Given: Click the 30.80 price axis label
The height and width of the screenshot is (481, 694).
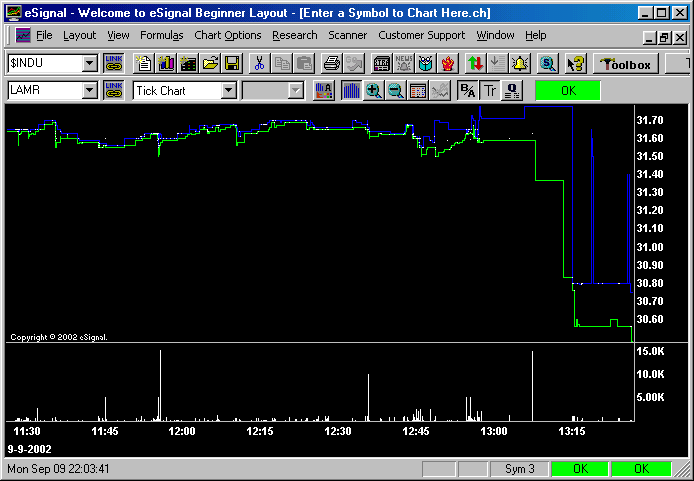Looking at the screenshot, I should pos(650,283).
